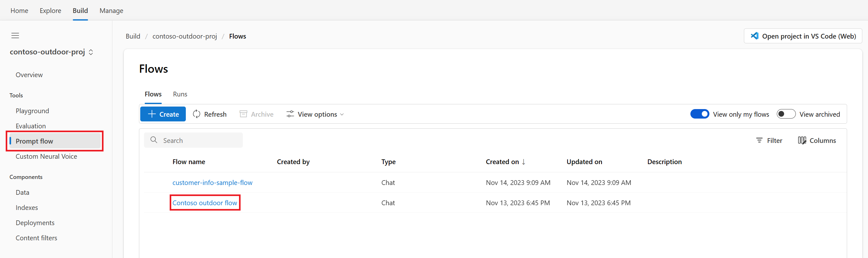Image resolution: width=868 pixels, height=258 pixels.
Task: Select Prompt flow in the sidebar
Action: (x=55, y=141)
